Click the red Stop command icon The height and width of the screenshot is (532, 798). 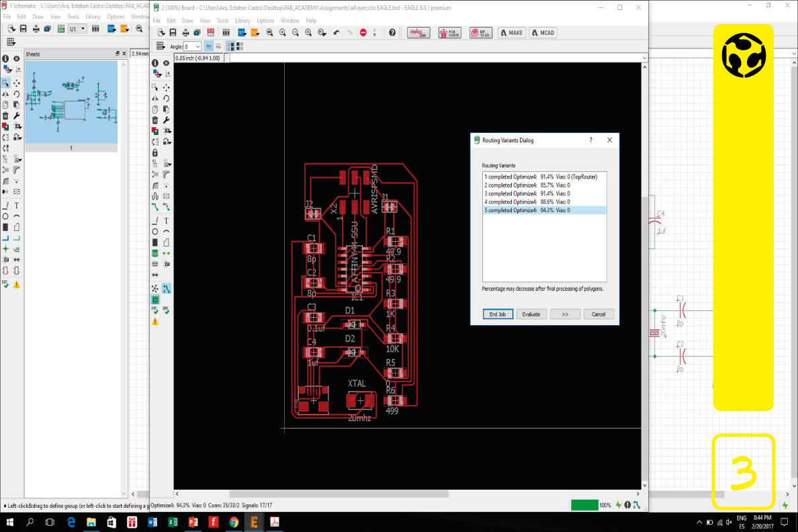point(363,33)
